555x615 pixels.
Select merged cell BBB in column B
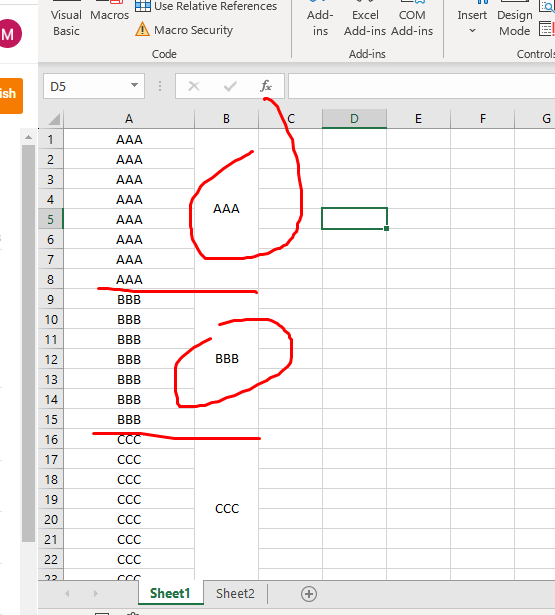coord(226,358)
